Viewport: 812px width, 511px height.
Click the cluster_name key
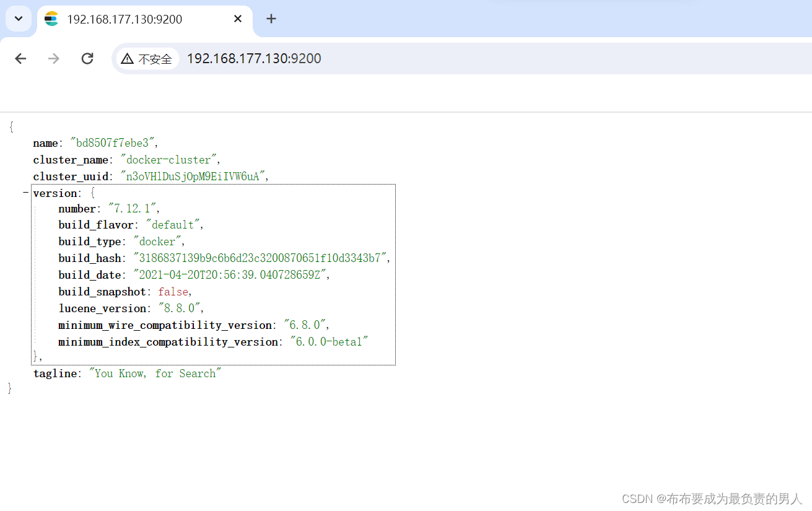[71, 160]
